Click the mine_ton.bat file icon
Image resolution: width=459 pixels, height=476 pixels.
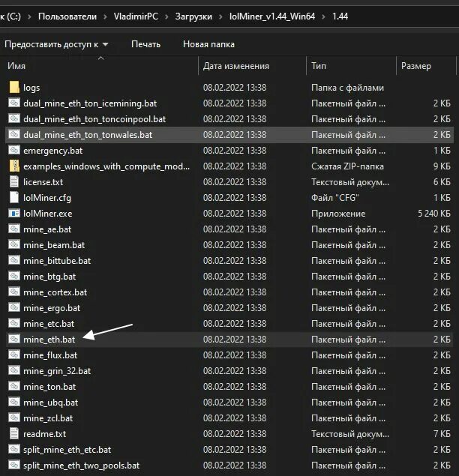pyautogui.click(x=14, y=387)
